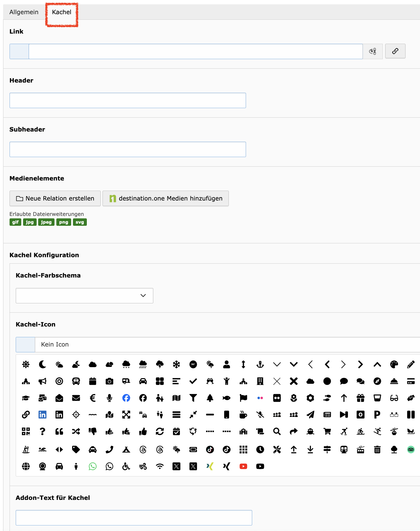The width and height of the screenshot is (420, 531).
Task: Open the Kachel-Farbschema dropdown
Action: pyautogui.click(x=84, y=296)
